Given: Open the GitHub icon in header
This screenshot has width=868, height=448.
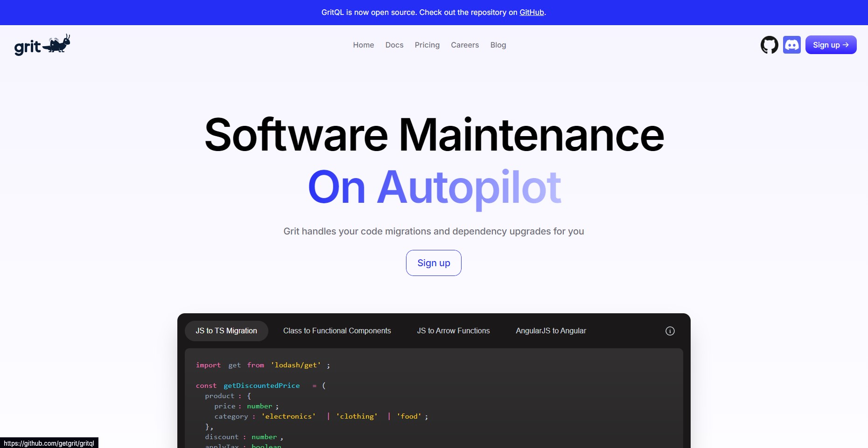Looking at the screenshot, I should [770, 45].
